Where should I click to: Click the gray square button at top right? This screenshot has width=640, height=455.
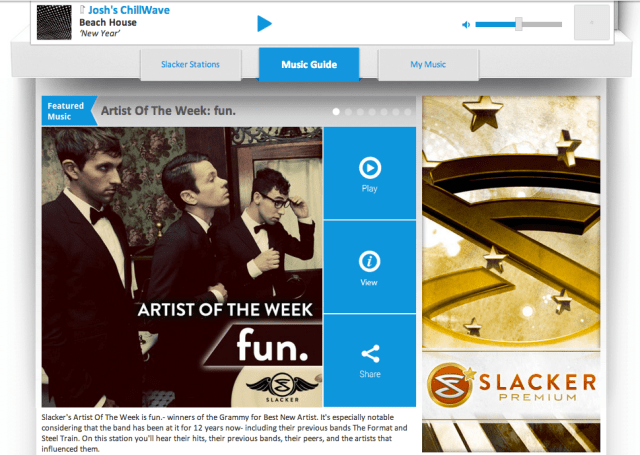click(591, 22)
